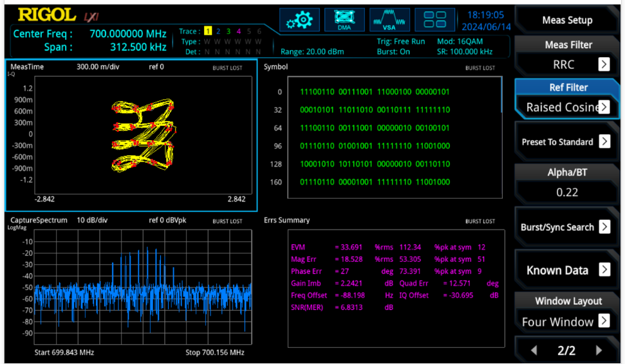Select Trace 3 indicator

click(x=229, y=31)
